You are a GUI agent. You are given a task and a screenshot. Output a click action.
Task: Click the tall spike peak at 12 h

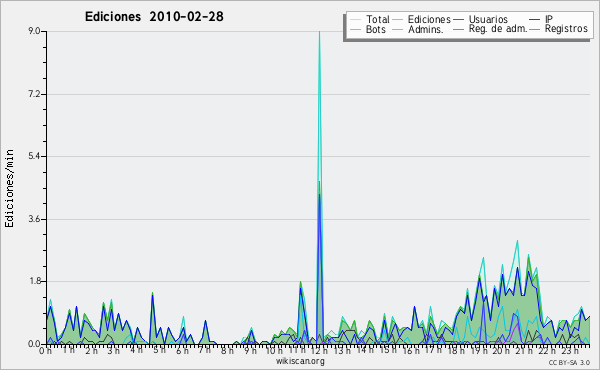point(320,32)
